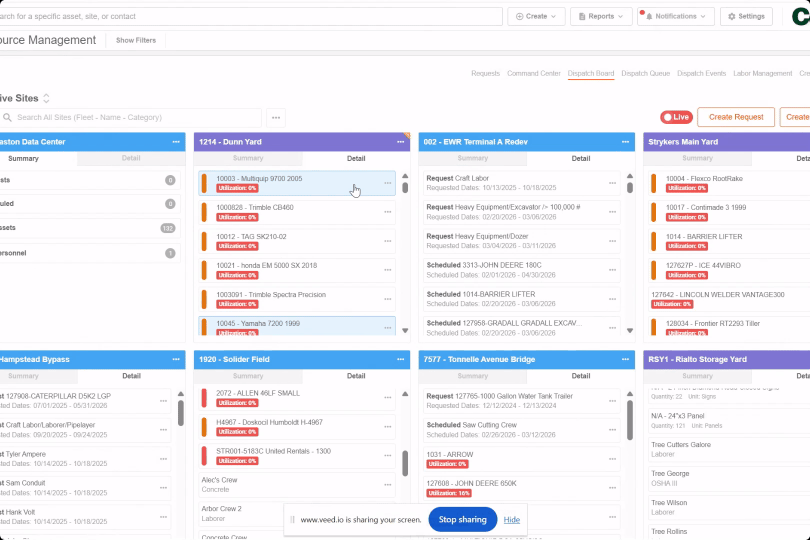The width and height of the screenshot is (810, 540).
Task: Open Settings from the top bar
Action: pos(746,17)
